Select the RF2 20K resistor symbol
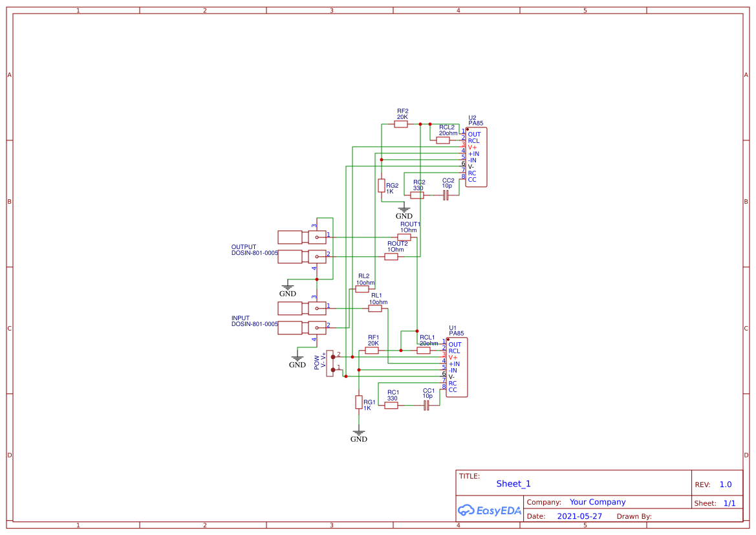The image size is (756, 535). click(x=401, y=124)
